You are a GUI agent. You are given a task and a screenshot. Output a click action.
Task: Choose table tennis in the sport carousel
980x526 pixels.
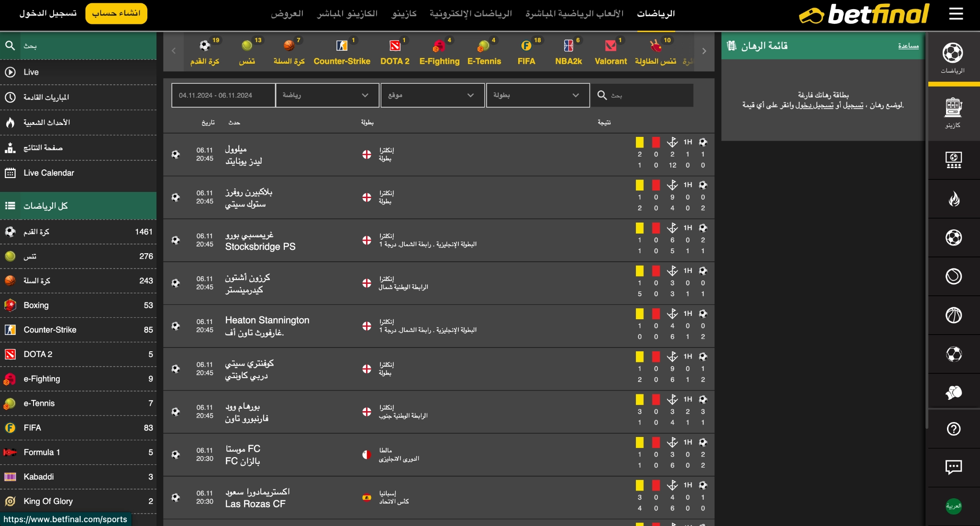click(x=656, y=52)
